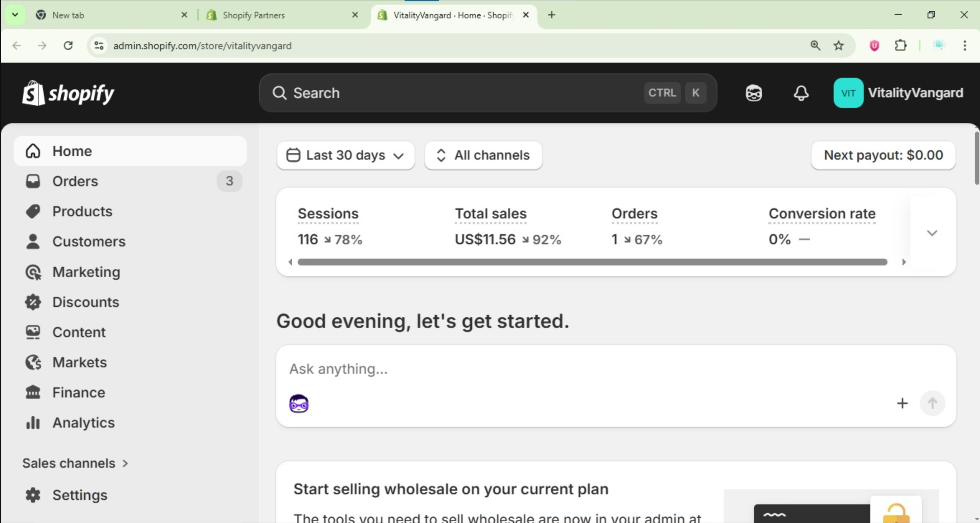
Task: Click the Marketing target icon
Action: tap(33, 272)
